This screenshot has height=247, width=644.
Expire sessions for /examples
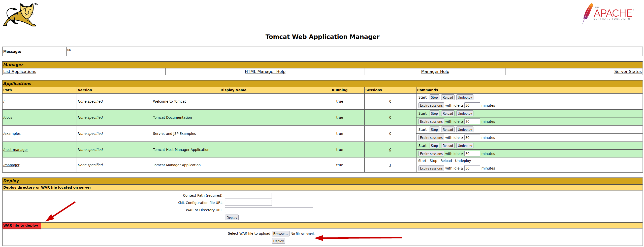point(431,138)
